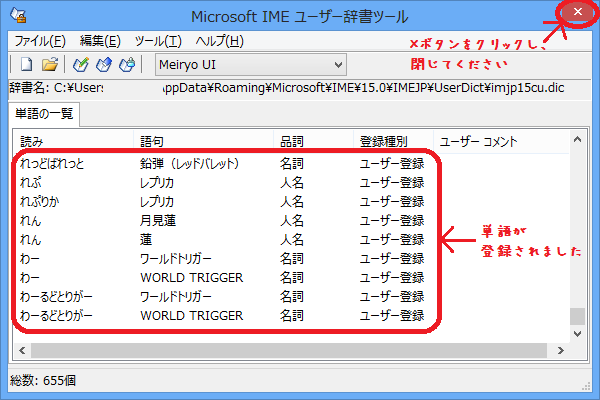Click the delete word toolbar icon
Viewport: 600px width, 400px height.
pos(127,64)
